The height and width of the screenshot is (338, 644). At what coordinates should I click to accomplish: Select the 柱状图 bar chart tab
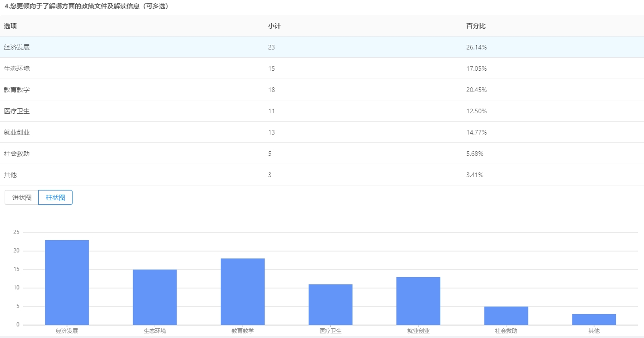click(x=55, y=197)
